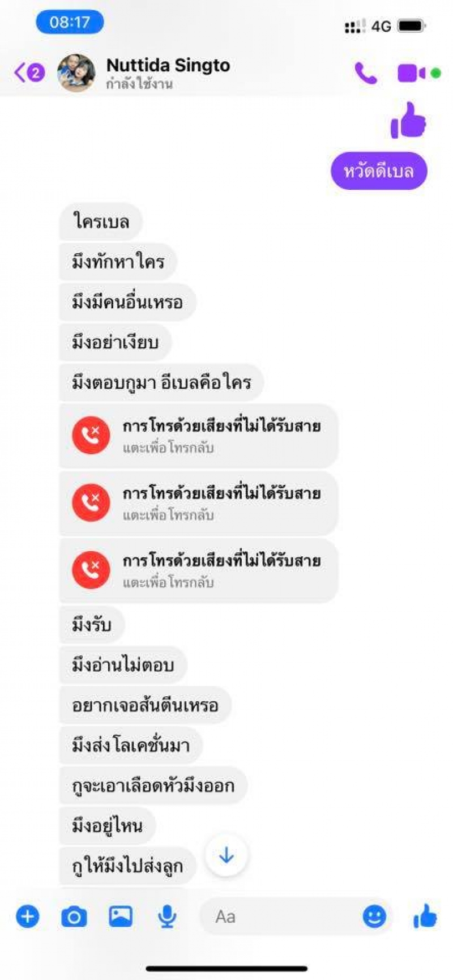
Task: Start a voice call with Nuttida Singto
Action: [x=365, y=73]
